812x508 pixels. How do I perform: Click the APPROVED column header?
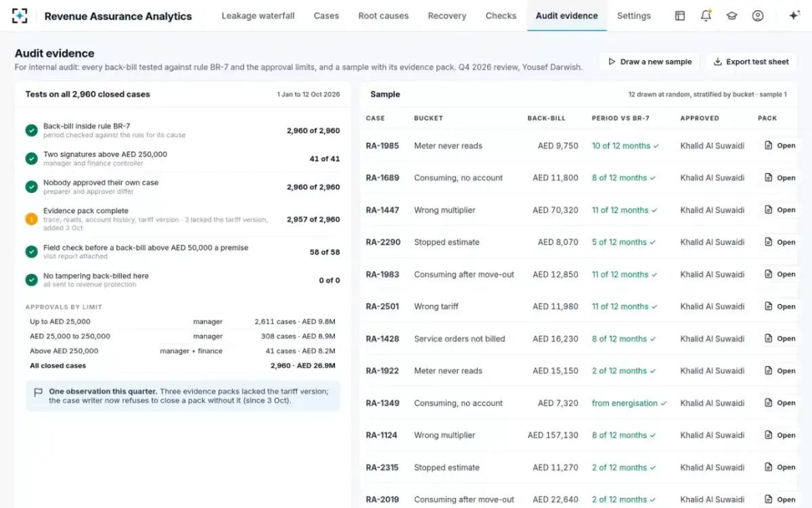tap(700, 118)
